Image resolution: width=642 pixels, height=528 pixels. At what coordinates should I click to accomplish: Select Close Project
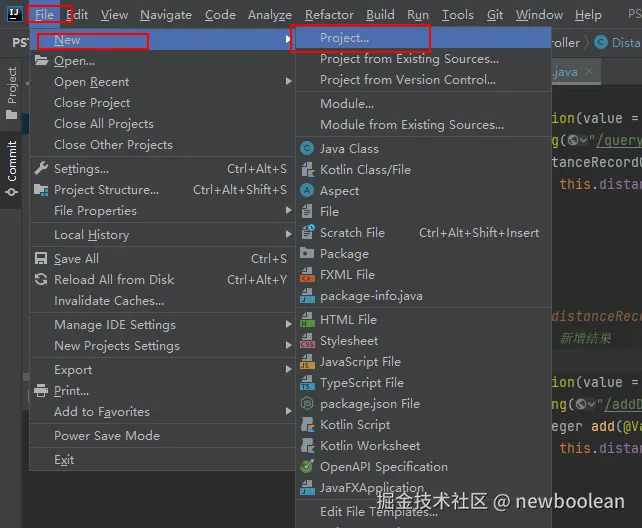(x=162, y=103)
